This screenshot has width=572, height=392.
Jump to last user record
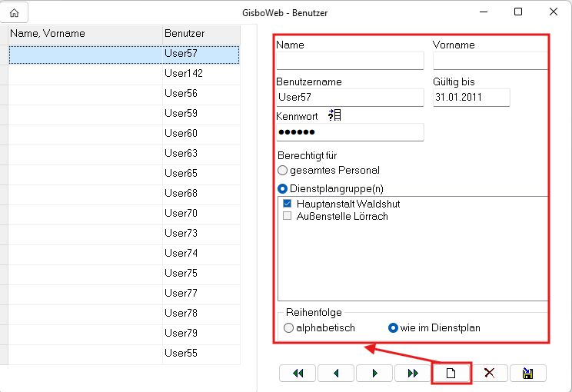tap(413, 373)
